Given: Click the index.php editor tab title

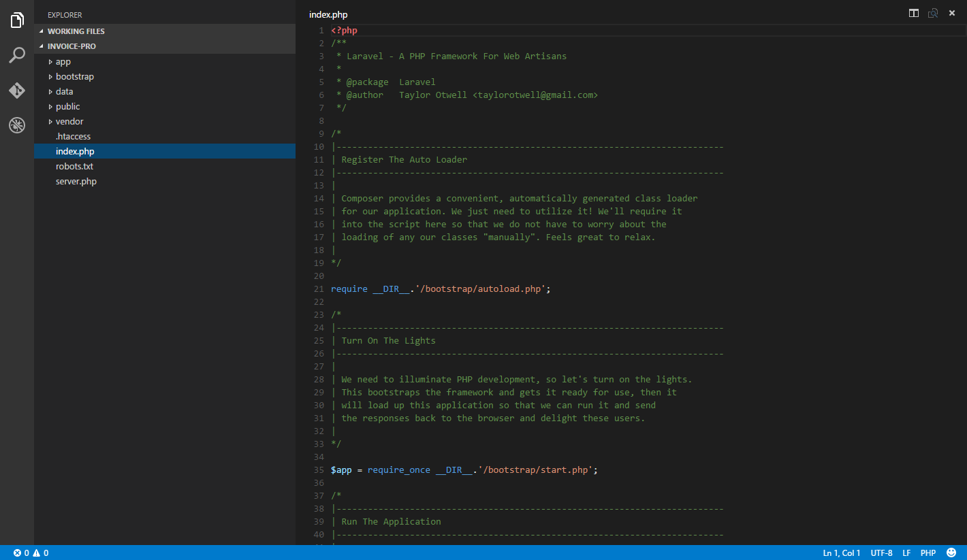Looking at the screenshot, I should 328,14.
